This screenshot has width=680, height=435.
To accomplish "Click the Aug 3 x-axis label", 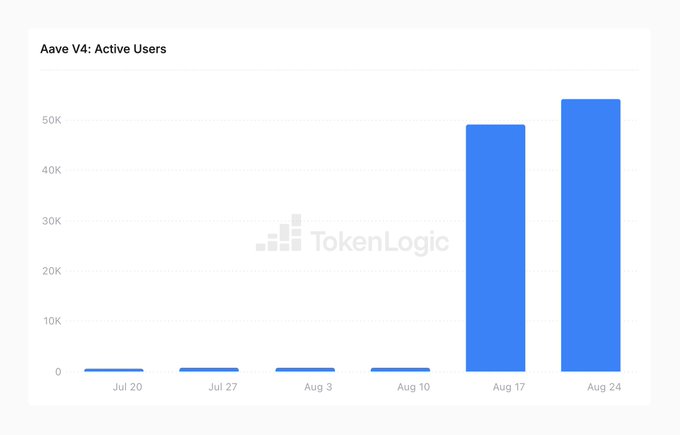I will [x=318, y=387].
